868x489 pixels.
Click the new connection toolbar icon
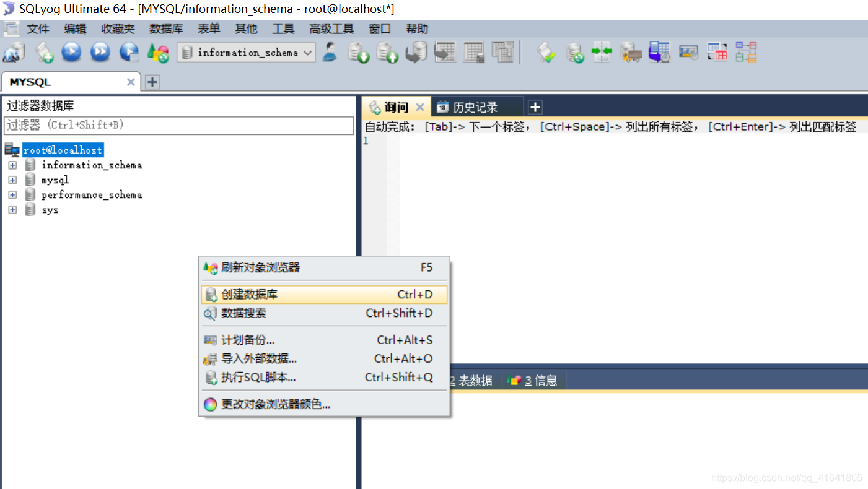(14, 53)
